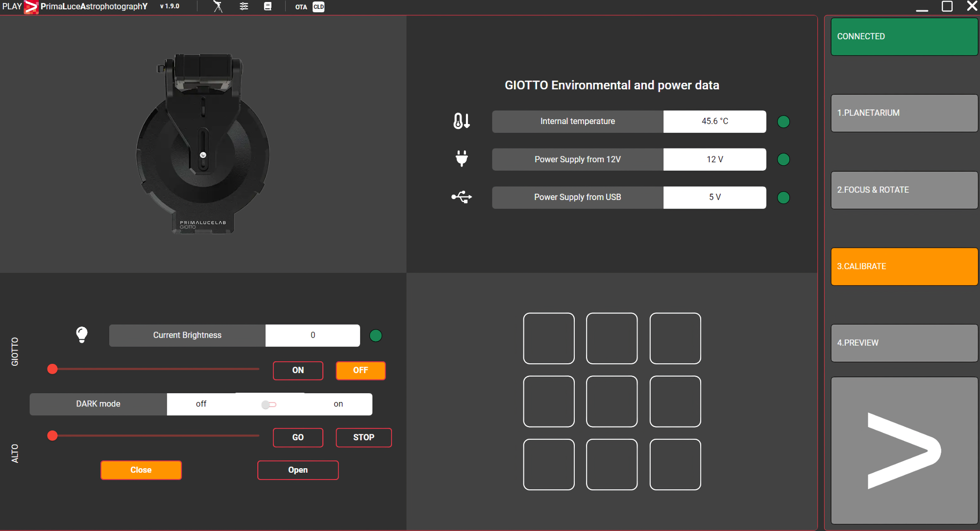Viewport: 980px width, 531px height.
Task: Open the telescope equipment icon in top bar
Action: pyautogui.click(x=218, y=6)
